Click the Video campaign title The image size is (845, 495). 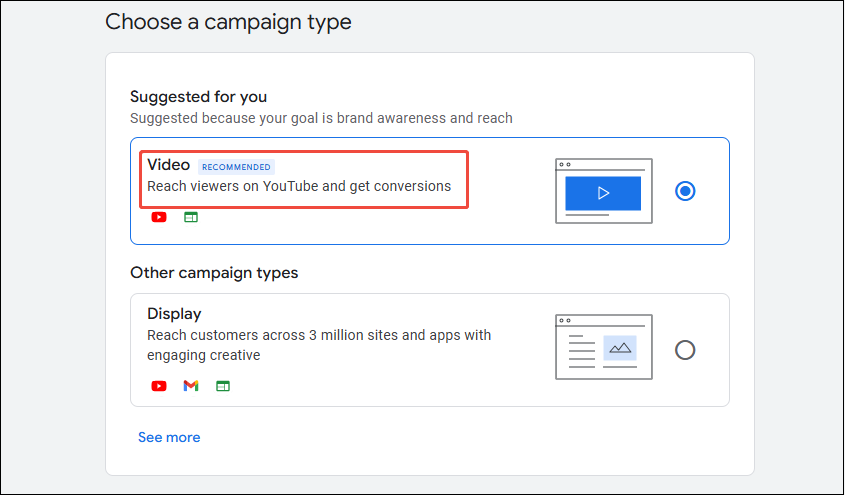click(169, 165)
